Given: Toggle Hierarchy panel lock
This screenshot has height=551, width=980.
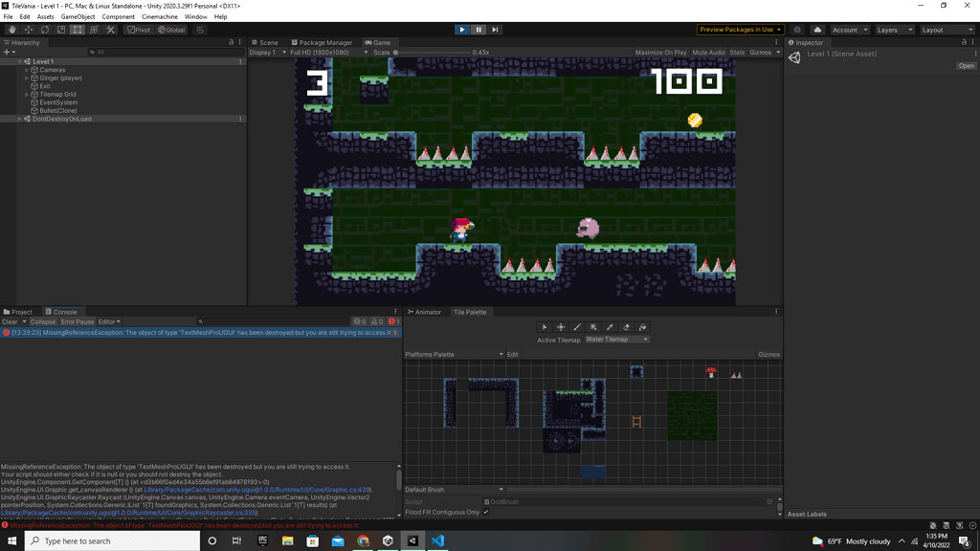Looking at the screenshot, I should coord(231,42).
